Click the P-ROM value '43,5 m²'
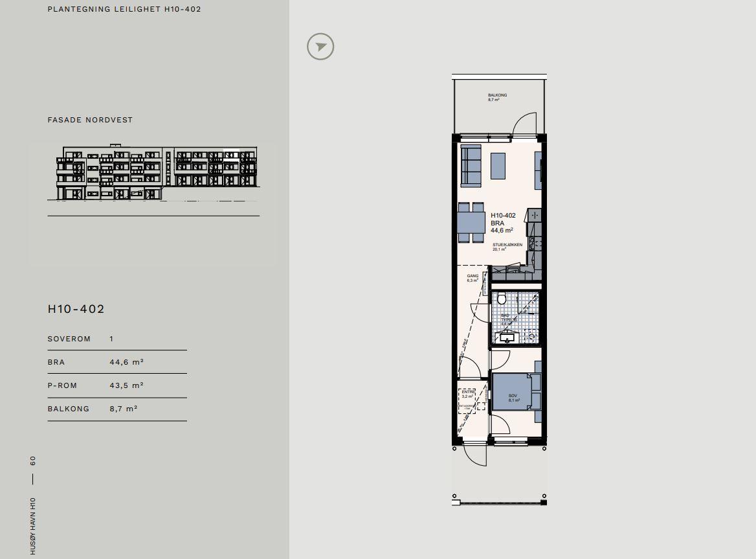The width and height of the screenshot is (756, 559). [127, 385]
